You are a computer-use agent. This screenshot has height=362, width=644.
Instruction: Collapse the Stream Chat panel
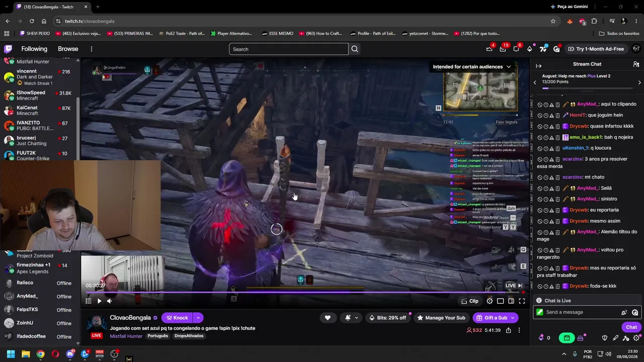[538, 65]
